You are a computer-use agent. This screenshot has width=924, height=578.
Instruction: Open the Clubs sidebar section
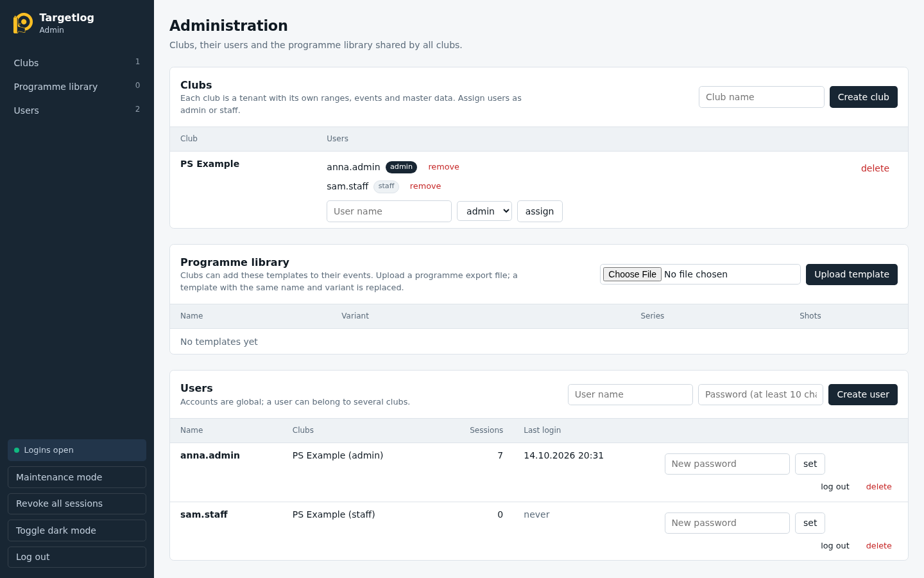[x=77, y=63]
